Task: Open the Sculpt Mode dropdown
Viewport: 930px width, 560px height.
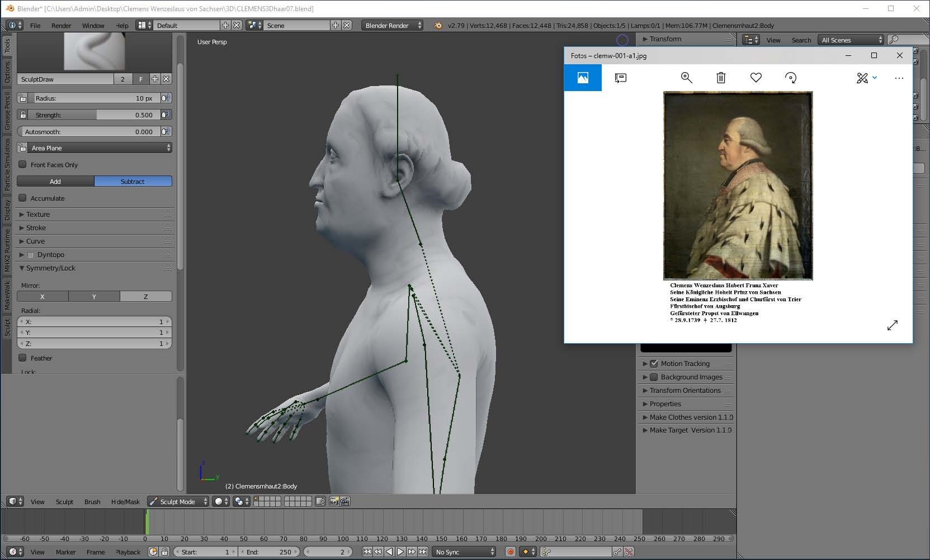Action: click(178, 501)
